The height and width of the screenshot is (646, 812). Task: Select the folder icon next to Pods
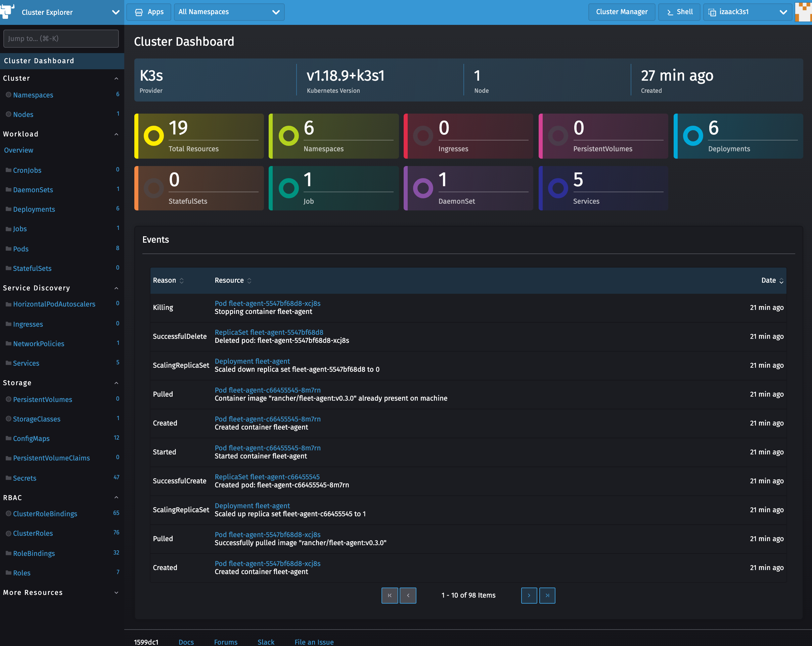[x=8, y=248]
